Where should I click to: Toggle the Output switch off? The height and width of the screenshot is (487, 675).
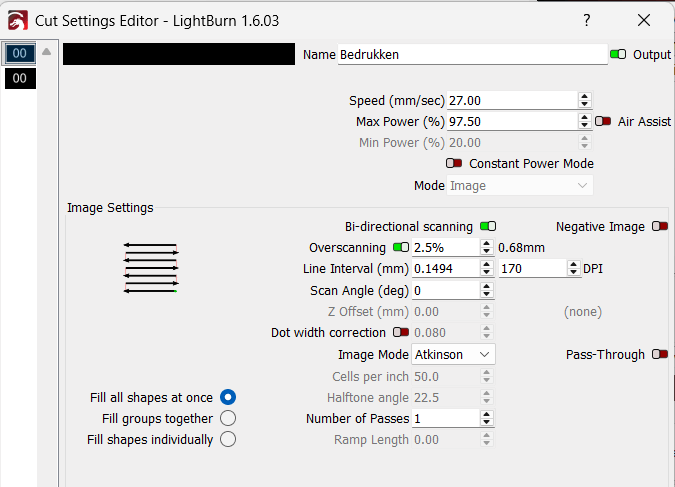point(618,54)
